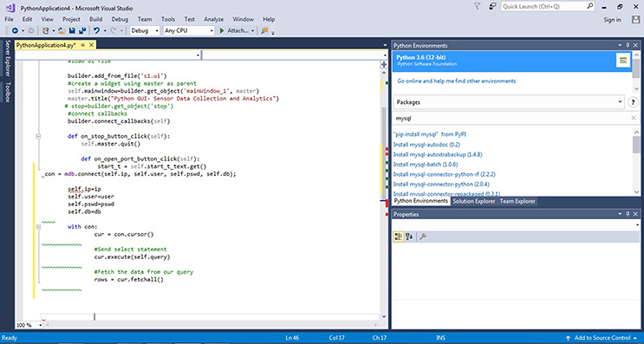Click the green Attach play icon
The image size is (644, 344).
(x=222, y=31)
